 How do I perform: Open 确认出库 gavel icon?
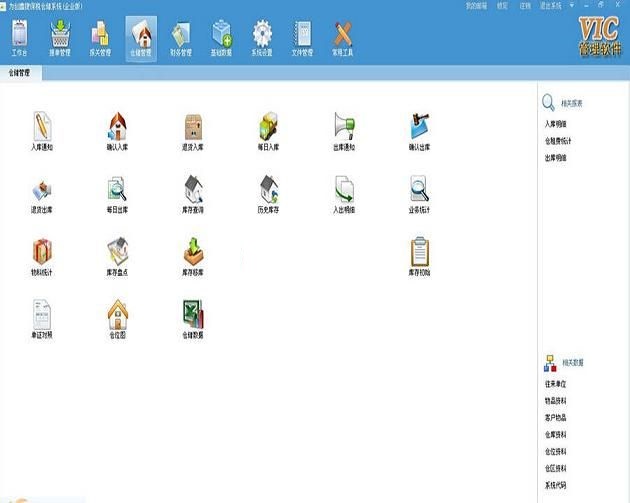tap(419, 131)
